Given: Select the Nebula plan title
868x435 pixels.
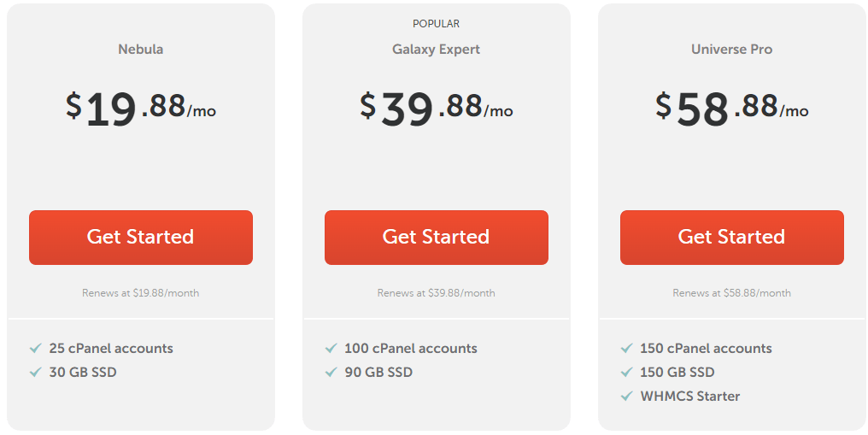Looking at the screenshot, I should (x=141, y=50).
